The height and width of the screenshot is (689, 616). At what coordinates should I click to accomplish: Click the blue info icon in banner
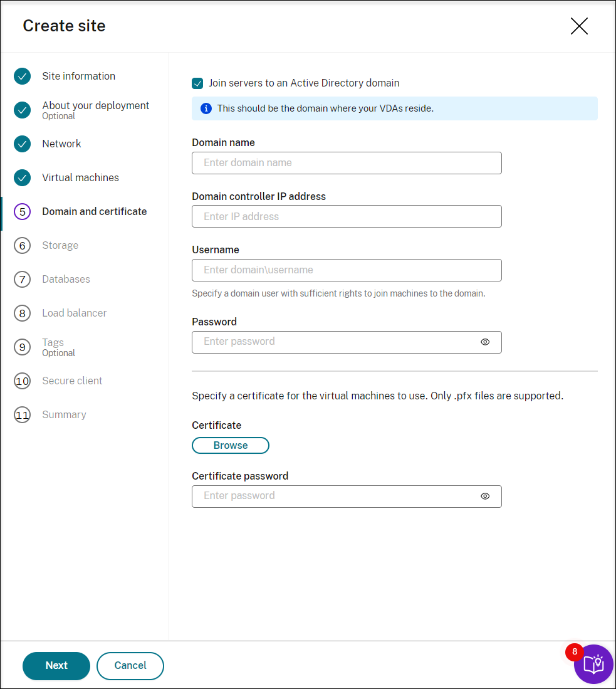click(206, 108)
